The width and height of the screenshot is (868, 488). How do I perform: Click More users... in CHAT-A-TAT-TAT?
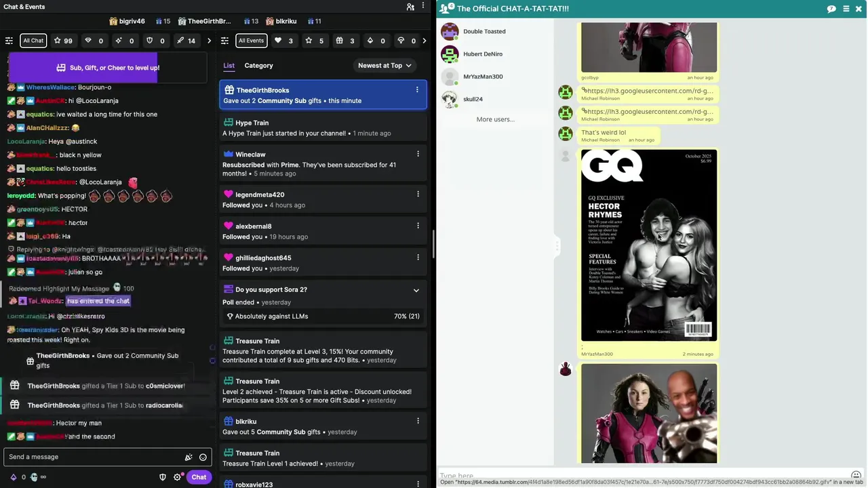pyautogui.click(x=495, y=119)
